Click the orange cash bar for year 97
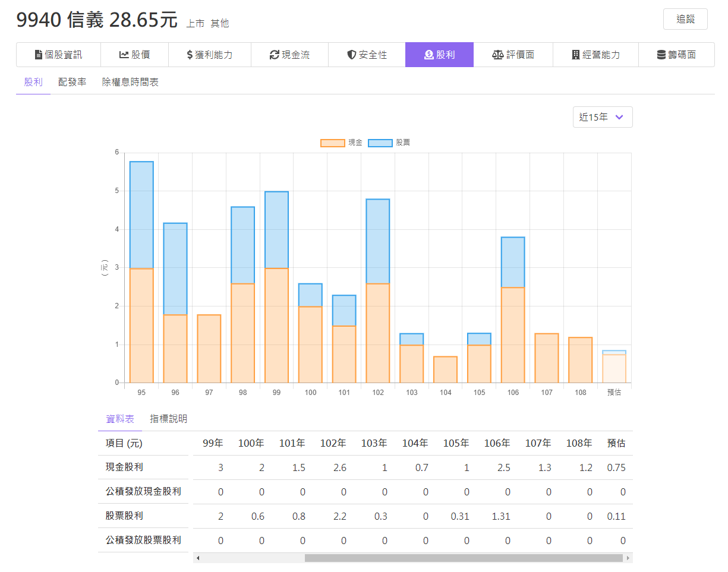 (209, 349)
